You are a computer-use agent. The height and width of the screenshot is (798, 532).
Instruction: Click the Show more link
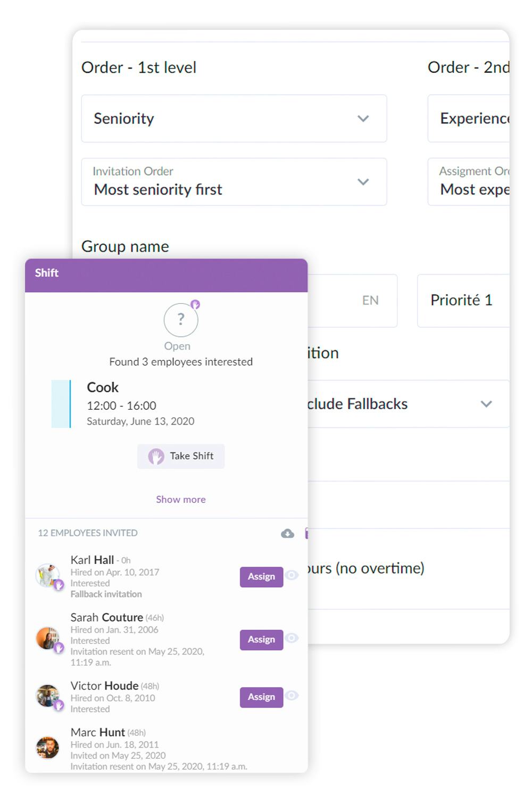181,500
